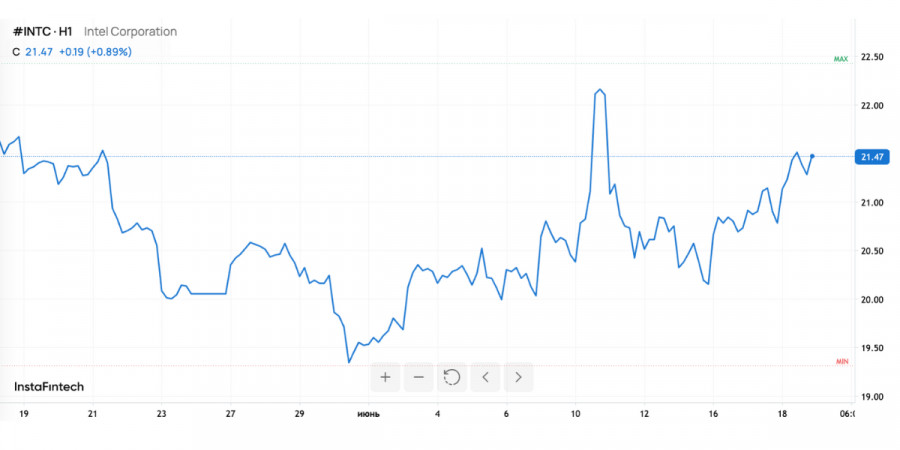Click the date 21 on time axis
Image resolution: width=900 pixels, height=450 pixels.
coord(92,413)
